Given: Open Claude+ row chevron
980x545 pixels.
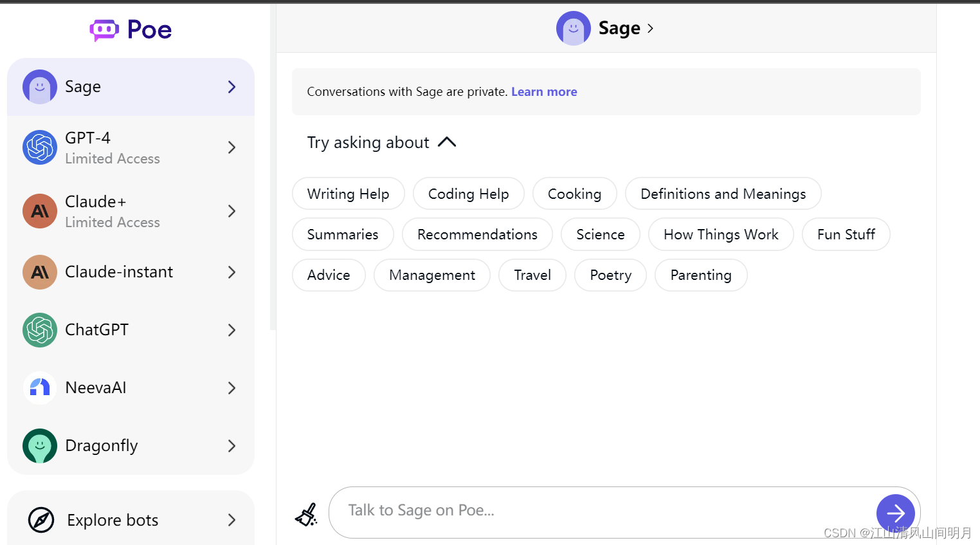Looking at the screenshot, I should [232, 211].
